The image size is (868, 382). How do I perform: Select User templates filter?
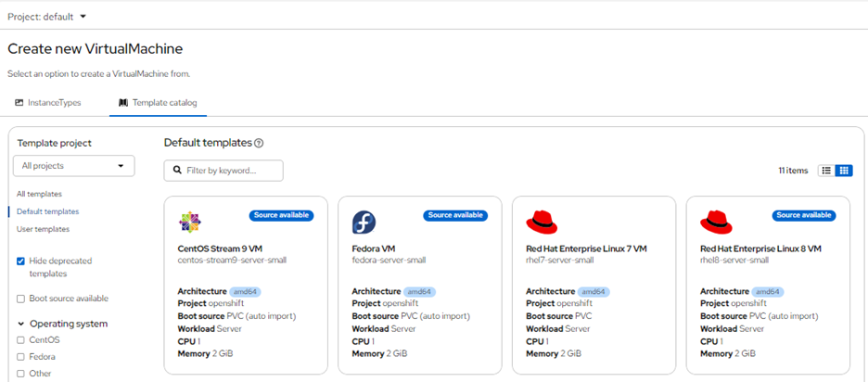click(x=44, y=229)
